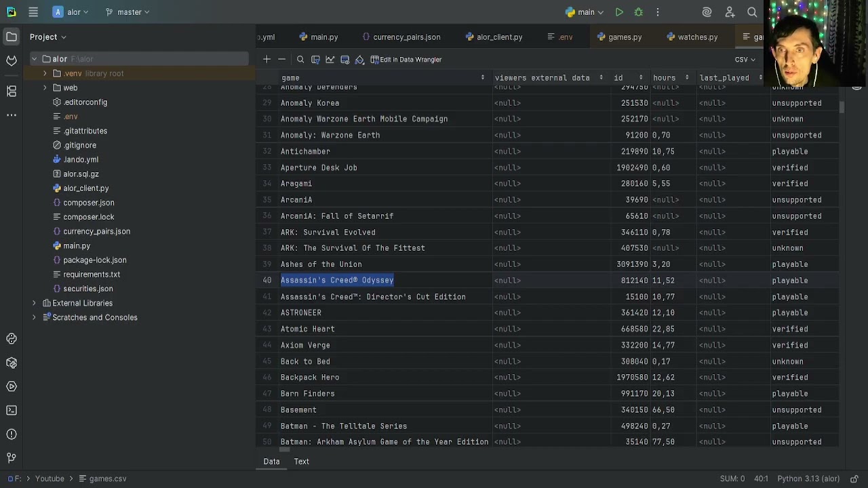This screenshot has width=868, height=488.
Task: Select alor.sql.gz in project tree
Action: 81,174
